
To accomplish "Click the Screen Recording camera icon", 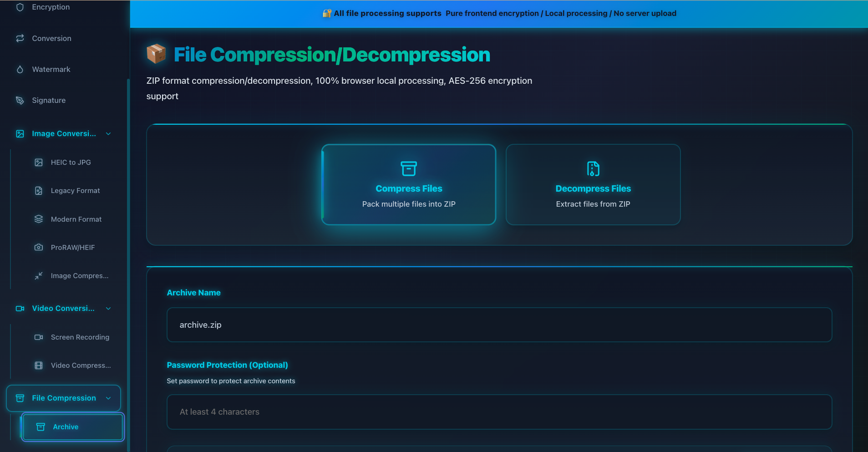I will 38,337.
